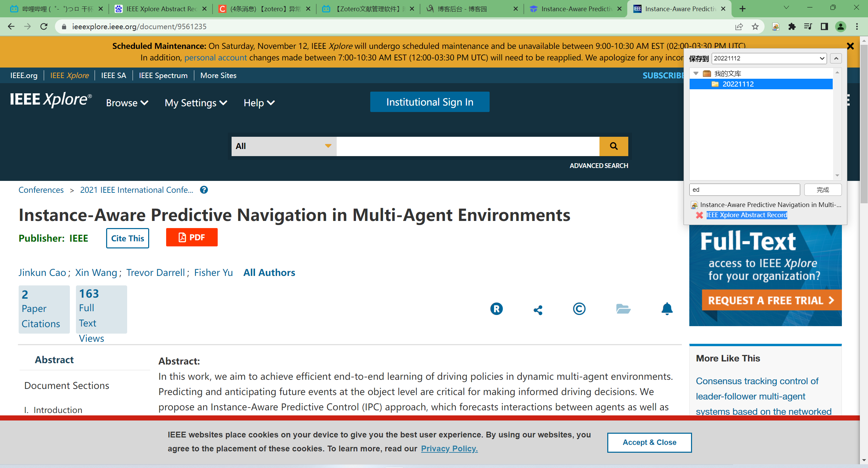Viewport: 868px width, 468px height.
Task: Click the 'R' references icon
Action: [x=496, y=309]
